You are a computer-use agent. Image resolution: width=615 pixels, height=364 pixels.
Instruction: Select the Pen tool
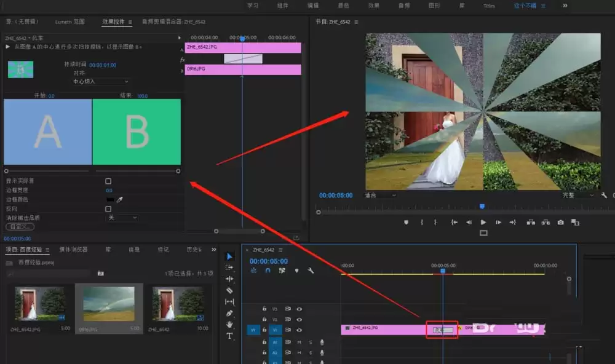[229, 313]
